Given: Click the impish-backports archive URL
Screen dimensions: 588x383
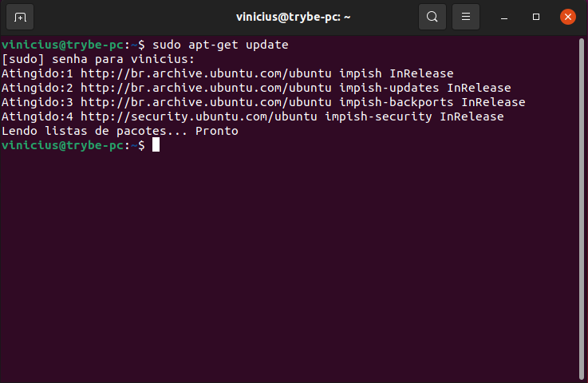Looking at the screenshot, I should tap(206, 102).
